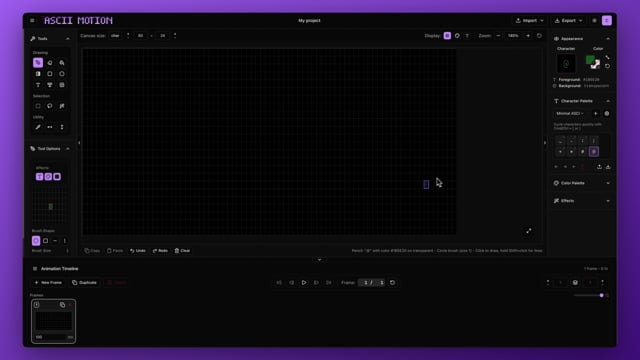Select the Ellipse shape drawing tool

point(62,74)
